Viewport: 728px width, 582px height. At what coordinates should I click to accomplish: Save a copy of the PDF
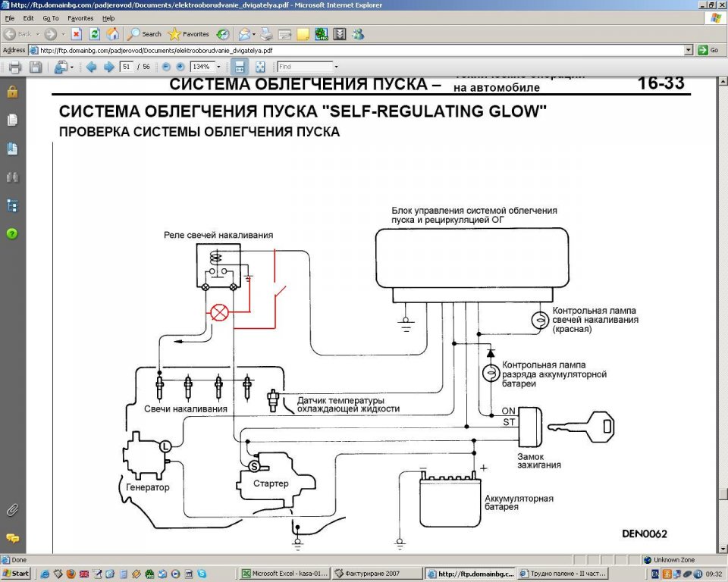35,67
